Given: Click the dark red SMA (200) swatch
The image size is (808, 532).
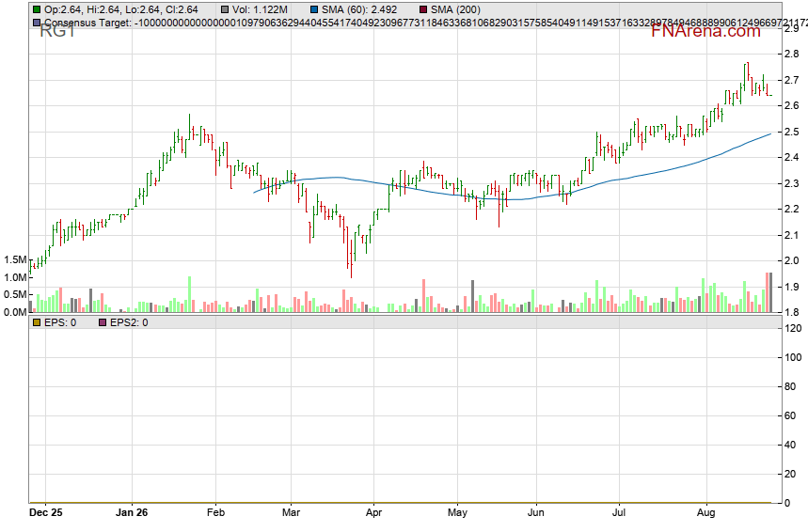Looking at the screenshot, I should click(423, 9).
